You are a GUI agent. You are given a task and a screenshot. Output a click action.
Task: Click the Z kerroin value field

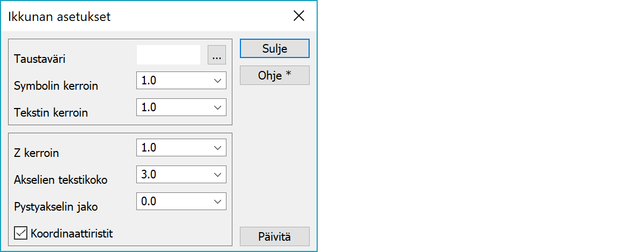coord(172,147)
